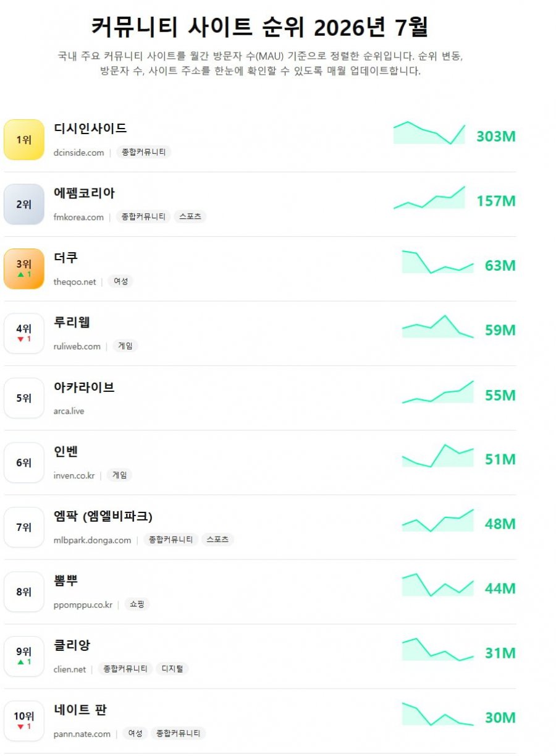
Task: Select the 여성 tag under 네이트 판
Action: click(135, 733)
